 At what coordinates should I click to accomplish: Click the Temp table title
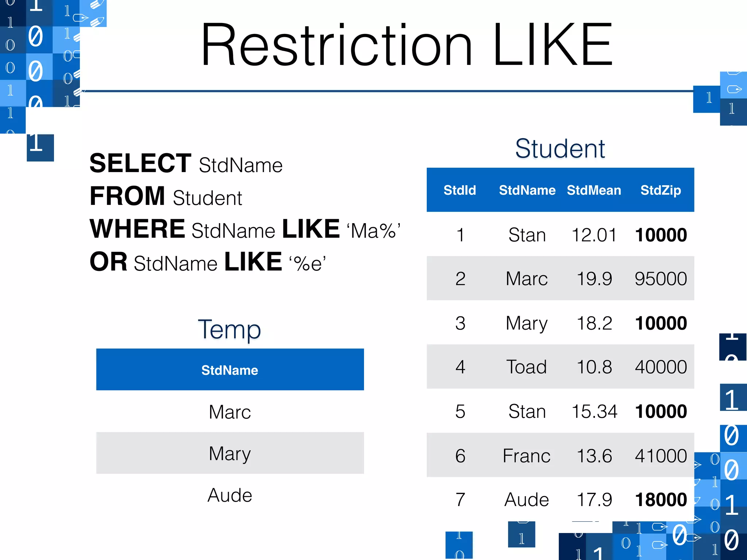[x=229, y=329]
